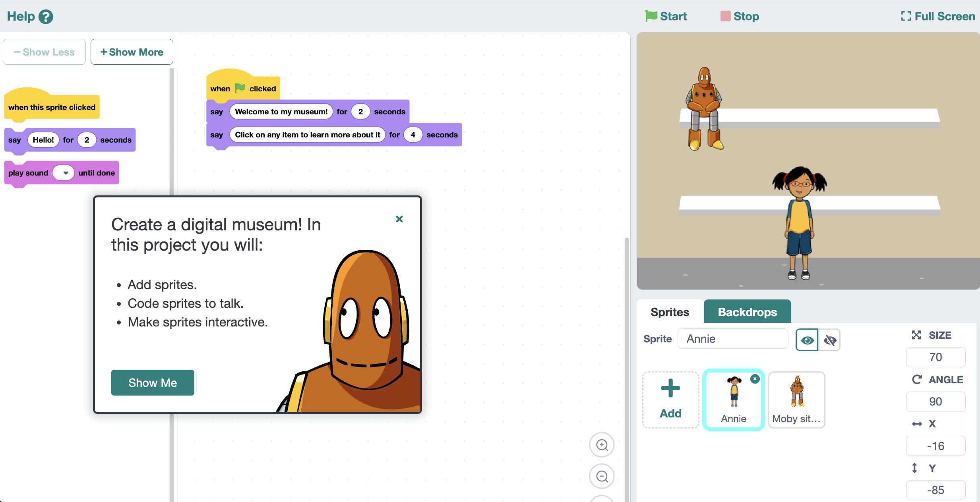Zoom out of the code workspace

tap(602, 476)
